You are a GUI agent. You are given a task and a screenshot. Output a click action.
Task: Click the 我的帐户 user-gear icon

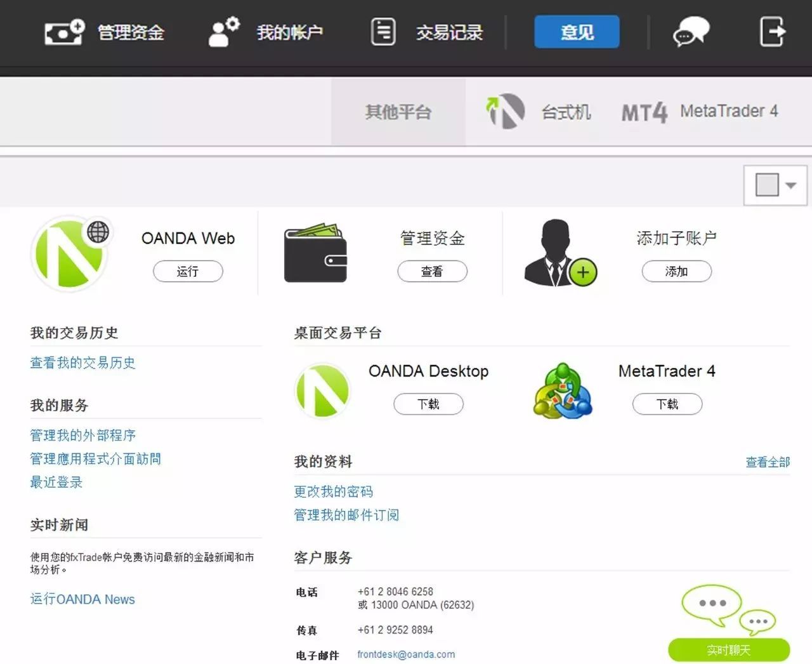coord(224,32)
